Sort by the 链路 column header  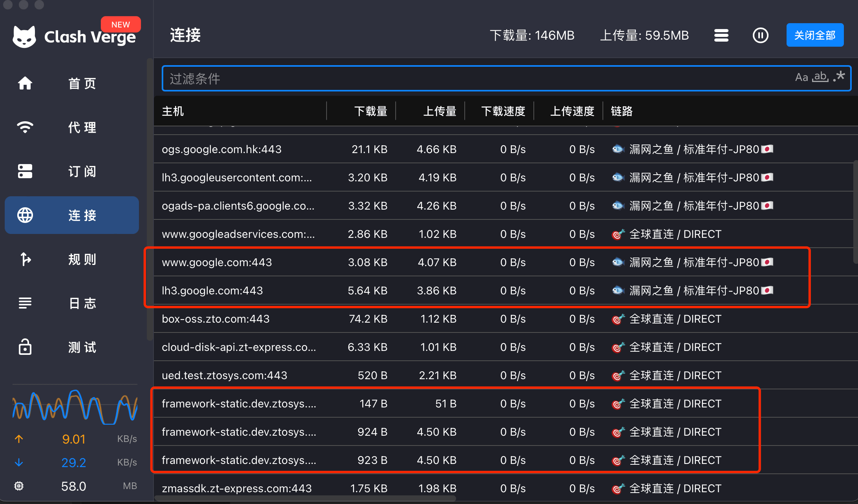[622, 111]
